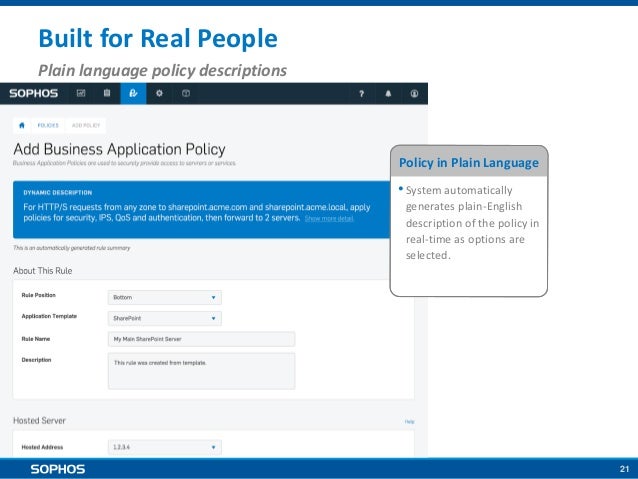Viewport: 638px width, 479px height.
Task: Open the user account icon
Action: (414, 94)
